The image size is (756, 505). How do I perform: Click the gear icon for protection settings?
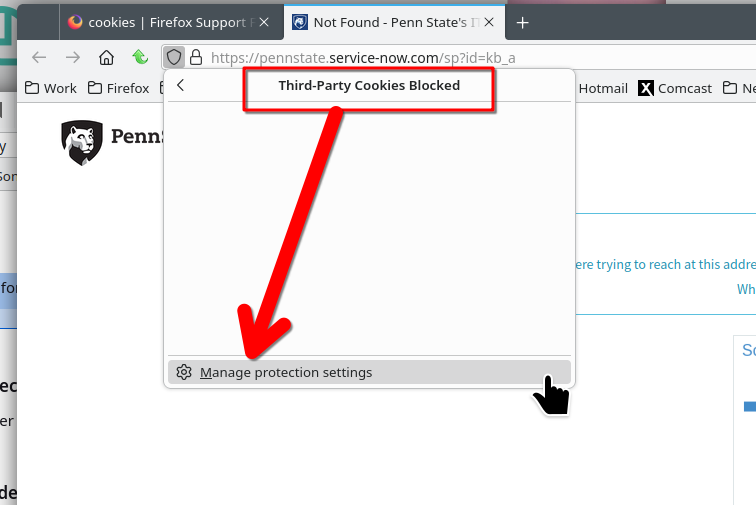coord(184,372)
